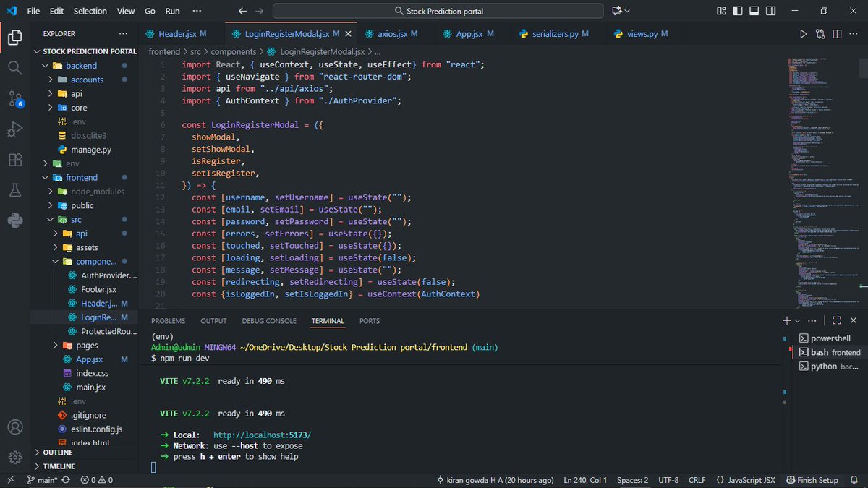Open the Copilot chat icon in title bar
This screenshot has width=868, height=488.
pyautogui.click(x=617, y=11)
